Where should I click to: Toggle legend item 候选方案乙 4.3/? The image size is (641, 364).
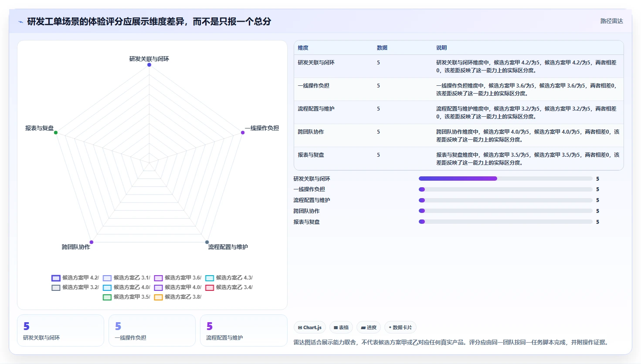(x=229, y=278)
